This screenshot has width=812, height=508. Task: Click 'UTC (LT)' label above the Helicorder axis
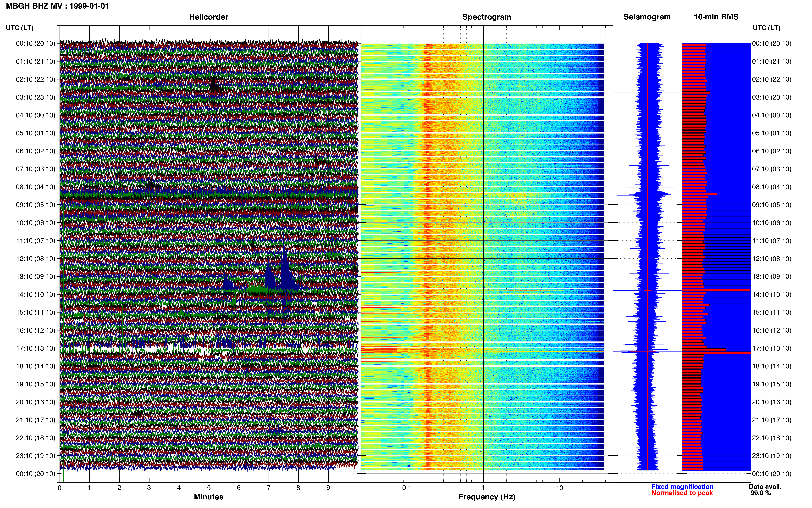20,28
